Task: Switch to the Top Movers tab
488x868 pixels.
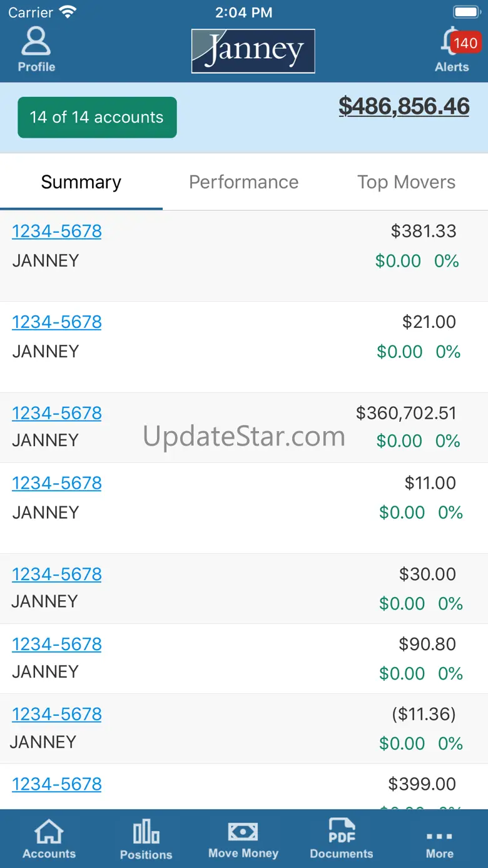Action: click(x=407, y=182)
